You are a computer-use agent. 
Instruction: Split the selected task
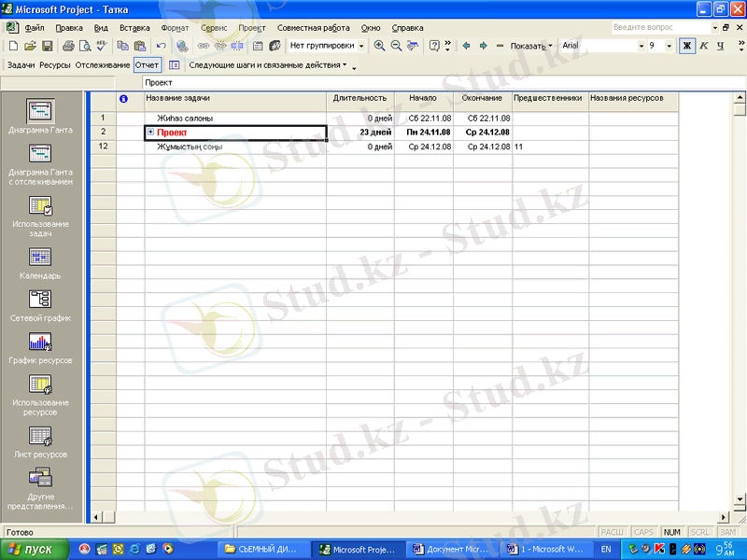pyautogui.click(x=237, y=46)
